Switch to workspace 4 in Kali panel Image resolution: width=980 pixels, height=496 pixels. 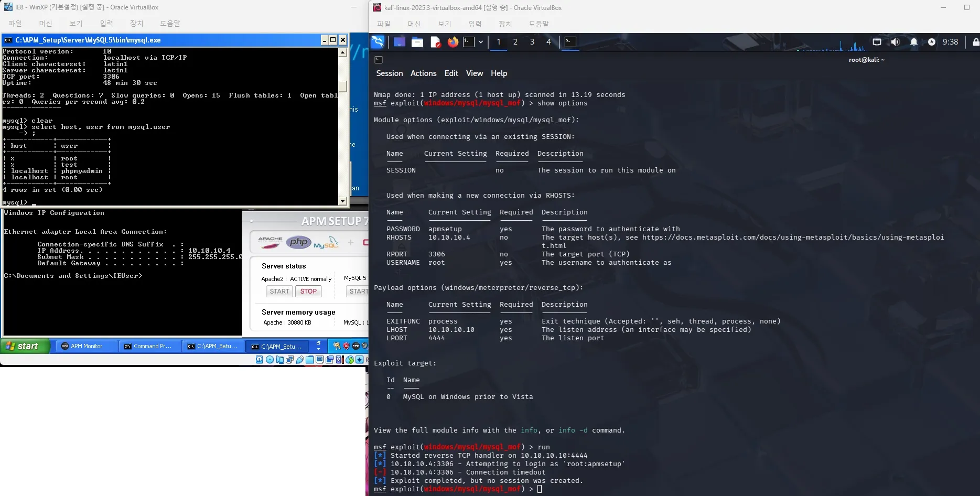[x=549, y=42]
